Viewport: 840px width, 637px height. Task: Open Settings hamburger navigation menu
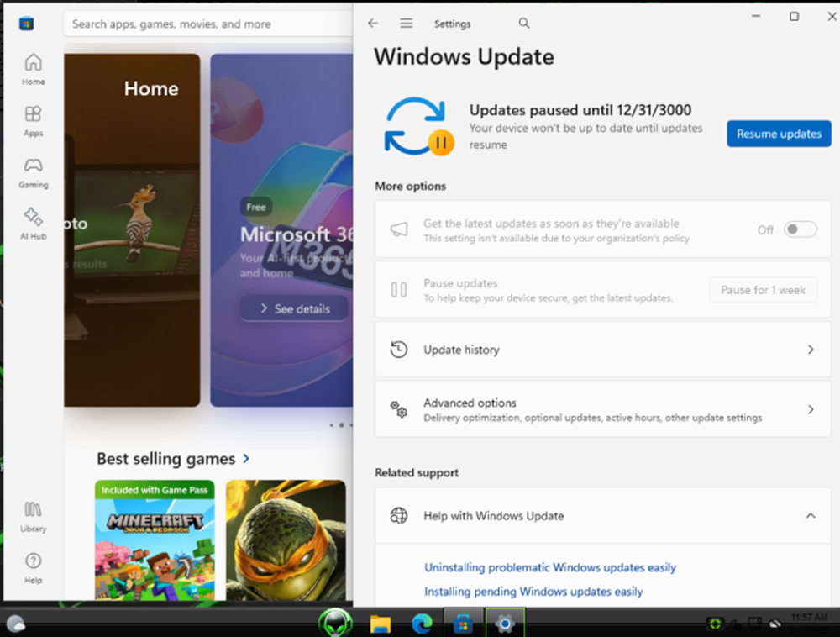pos(407,24)
